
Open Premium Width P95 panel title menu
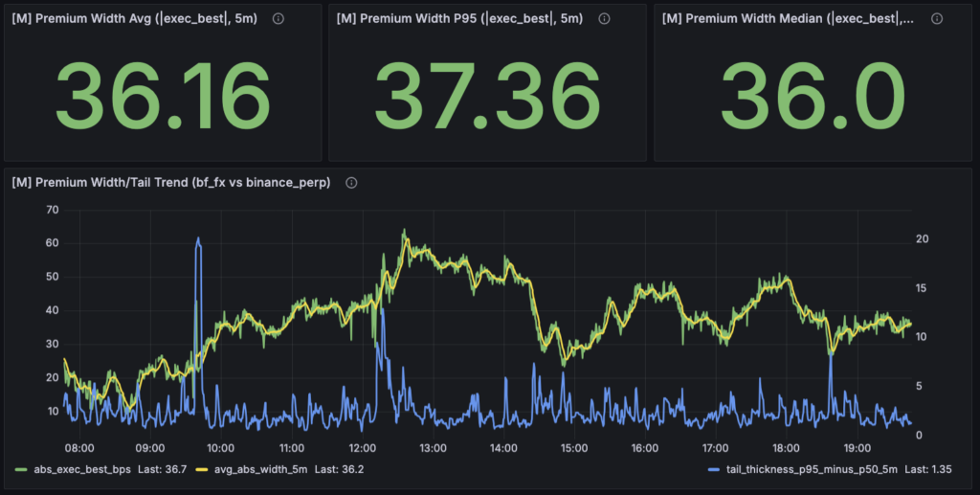[x=458, y=19]
